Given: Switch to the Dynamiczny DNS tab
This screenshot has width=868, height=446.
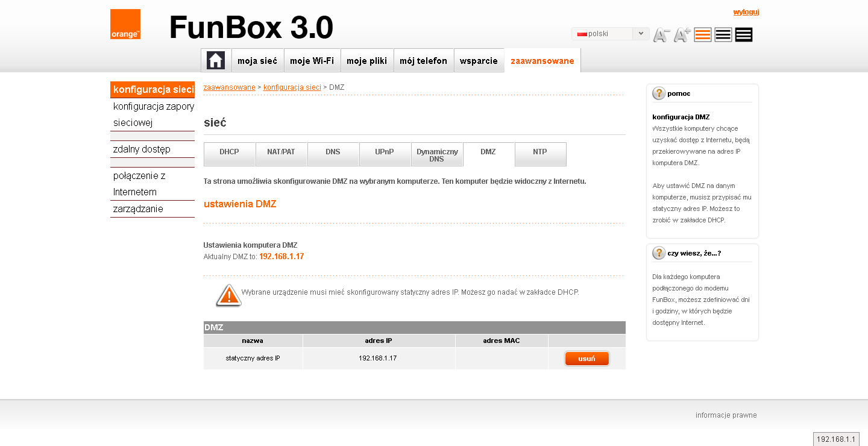Looking at the screenshot, I should [x=437, y=155].
